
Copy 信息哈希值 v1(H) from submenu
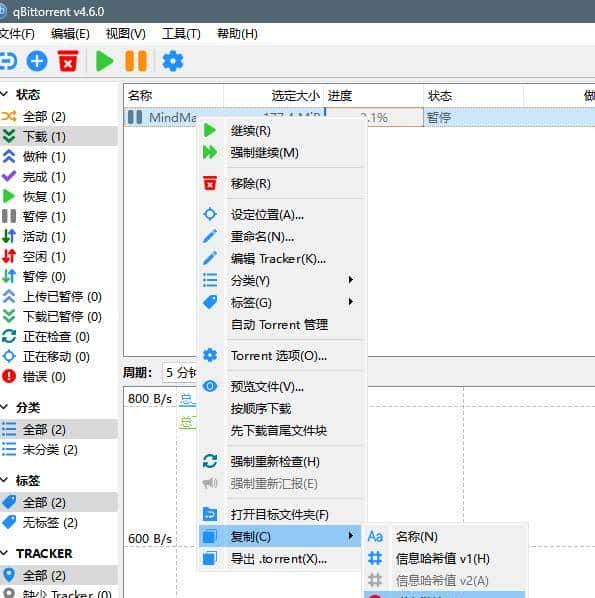point(445,558)
